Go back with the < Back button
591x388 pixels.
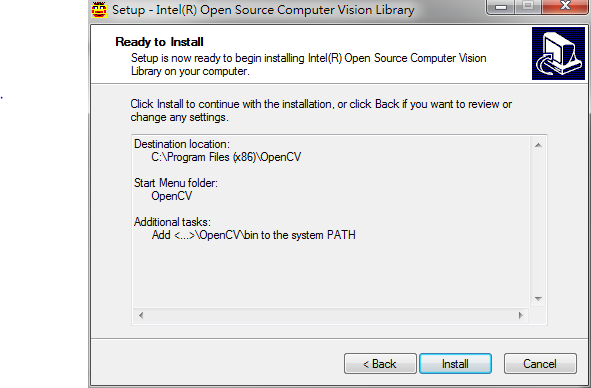point(380,363)
